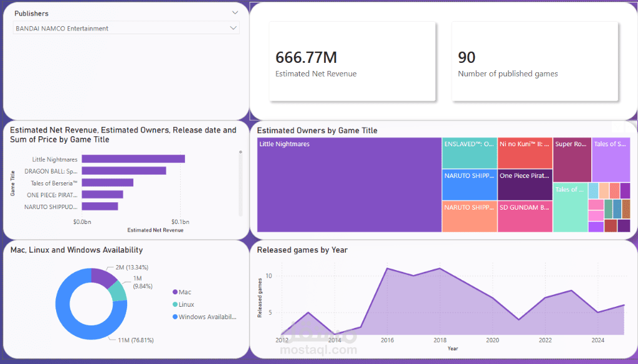Collapse the Publishers filter header chevron

pyautogui.click(x=235, y=13)
